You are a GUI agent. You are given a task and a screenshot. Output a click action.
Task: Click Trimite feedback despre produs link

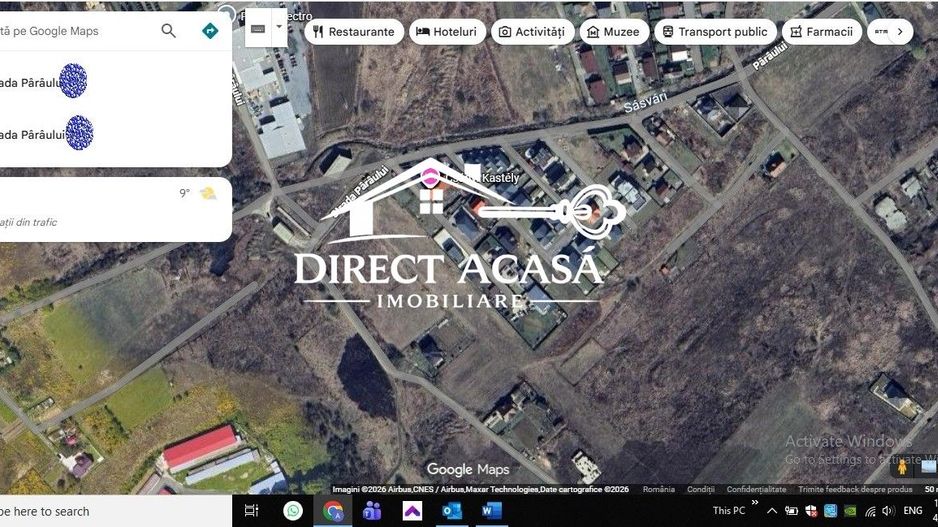pyautogui.click(x=855, y=489)
